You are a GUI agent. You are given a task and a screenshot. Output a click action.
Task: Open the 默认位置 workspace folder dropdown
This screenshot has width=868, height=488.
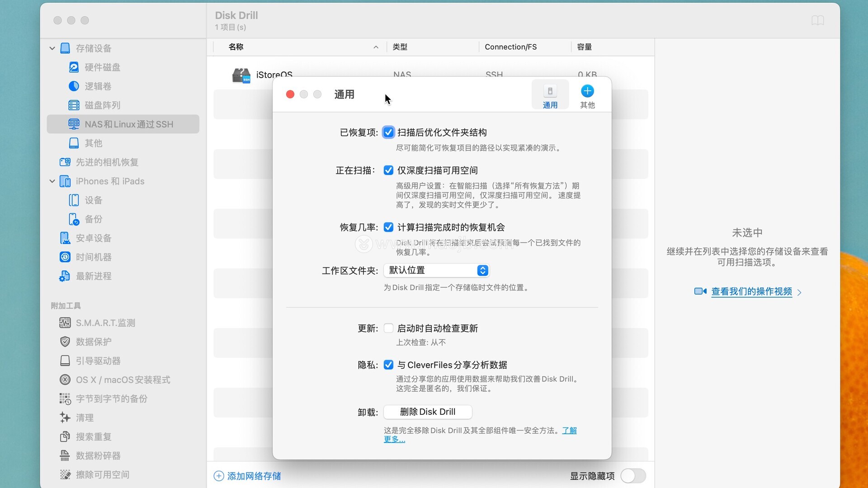[x=437, y=270]
